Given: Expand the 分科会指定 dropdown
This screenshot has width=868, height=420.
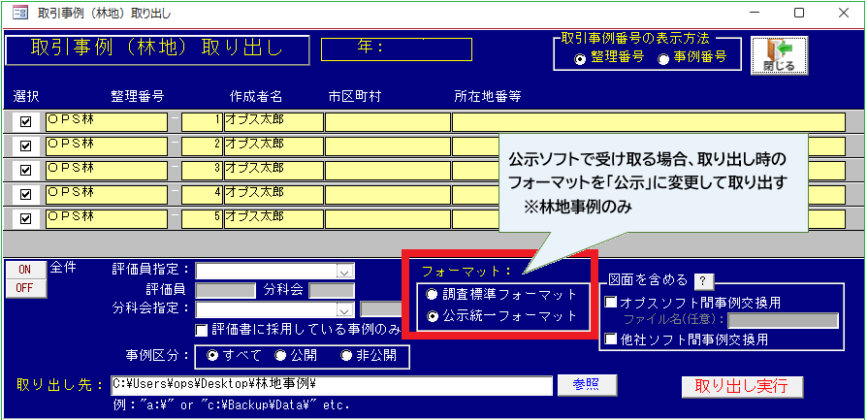Looking at the screenshot, I should [343, 310].
